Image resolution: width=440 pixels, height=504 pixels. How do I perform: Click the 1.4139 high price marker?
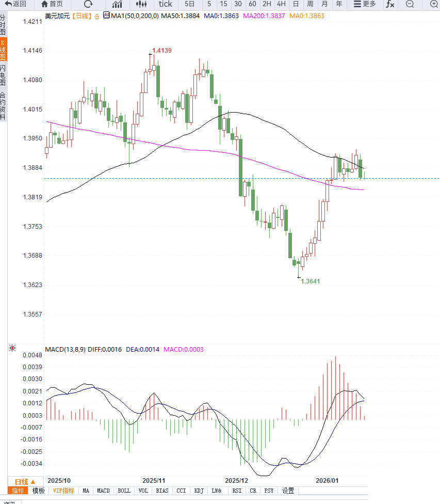point(161,51)
